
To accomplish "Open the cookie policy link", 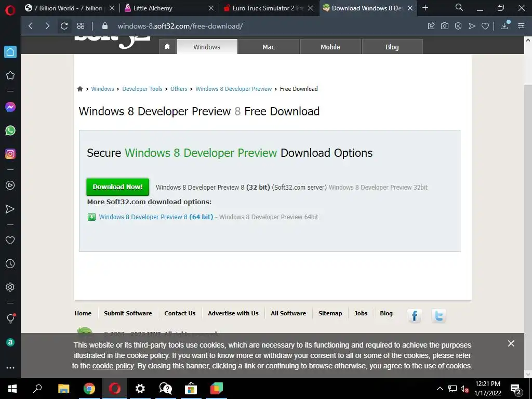I will 113,366.
